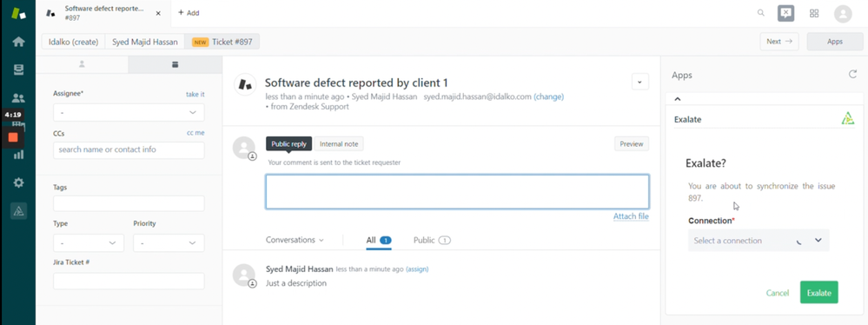Screen dimensions: 868x325
Task: Open the Views icon in sidebar
Action: pyautogui.click(x=18, y=70)
